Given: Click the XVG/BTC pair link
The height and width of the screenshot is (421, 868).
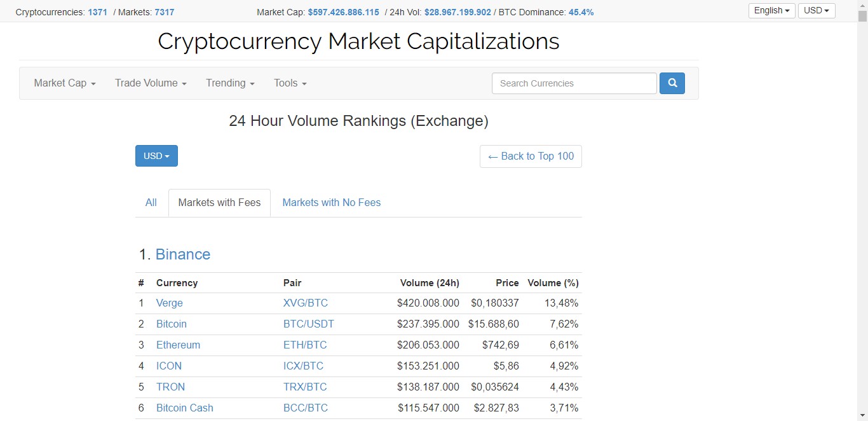Looking at the screenshot, I should [x=306, y=303].
